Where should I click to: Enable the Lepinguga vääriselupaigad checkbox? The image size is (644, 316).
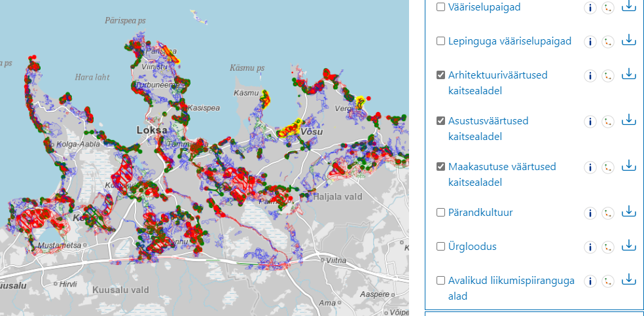pos(440,41)
